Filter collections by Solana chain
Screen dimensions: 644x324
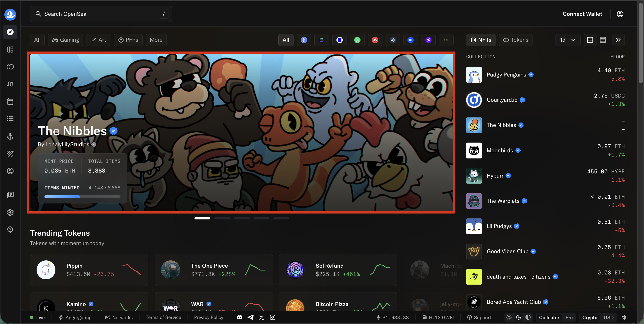[322, 40]
